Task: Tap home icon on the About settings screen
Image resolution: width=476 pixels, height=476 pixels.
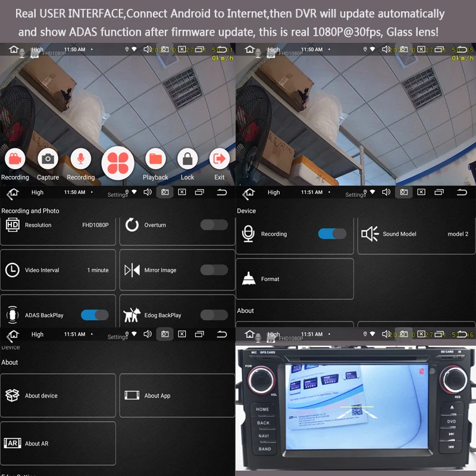Action: [x=14, y=334]
